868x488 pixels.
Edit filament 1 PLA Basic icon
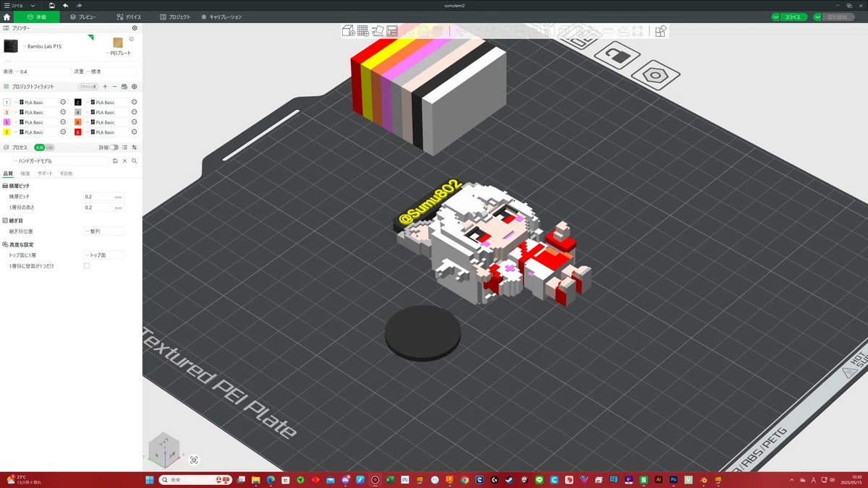[63, 103]
